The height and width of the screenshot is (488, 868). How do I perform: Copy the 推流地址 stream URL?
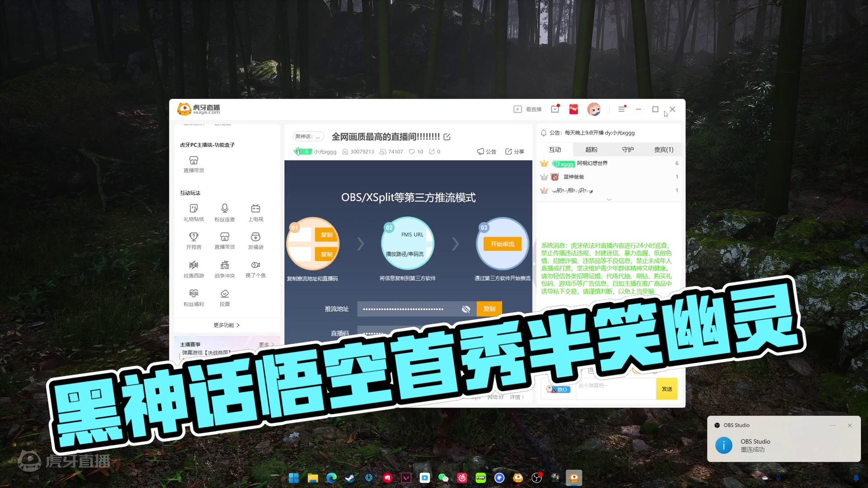pyautogui.click(x=489, y=309)
